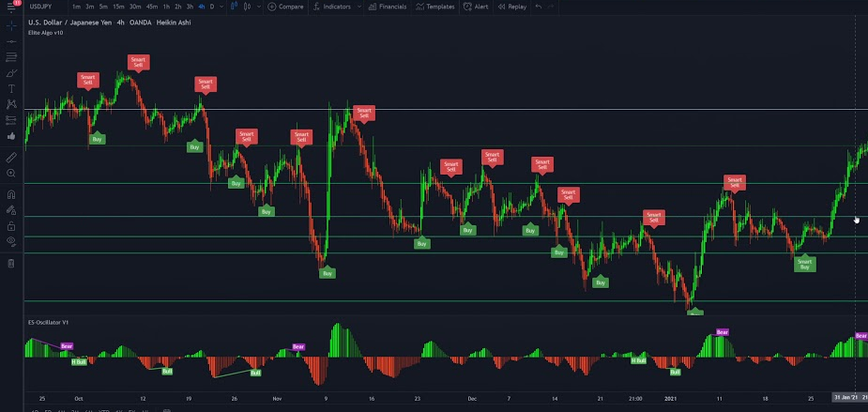Expand the dropdown arrow beside Indicators
Screen dimensions: 868x412
[359, 7]
